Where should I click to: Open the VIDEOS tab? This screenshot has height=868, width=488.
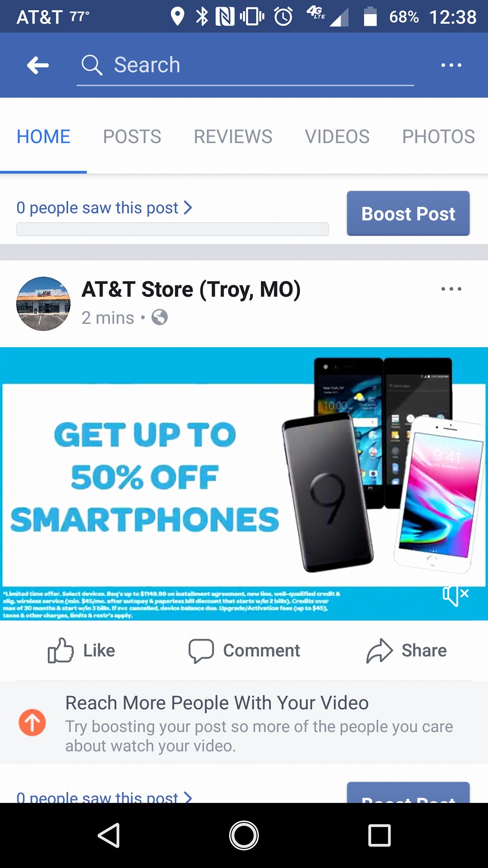click(x=337, y=137)
